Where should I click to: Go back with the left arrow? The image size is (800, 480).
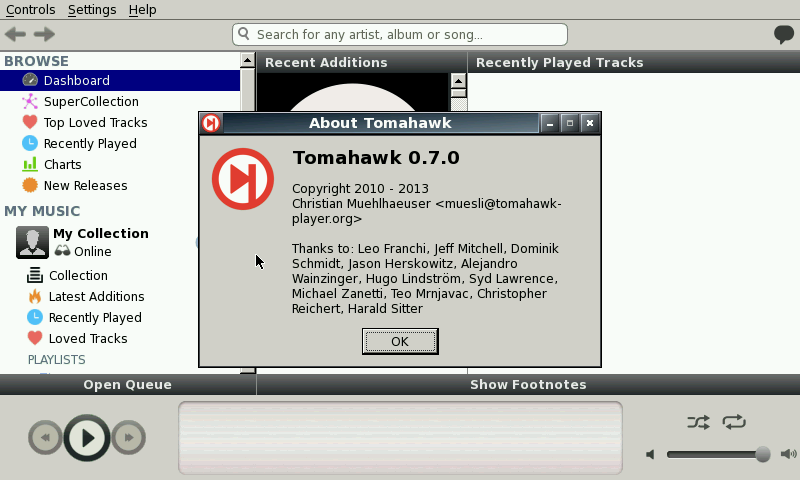[x=15, y=34]
